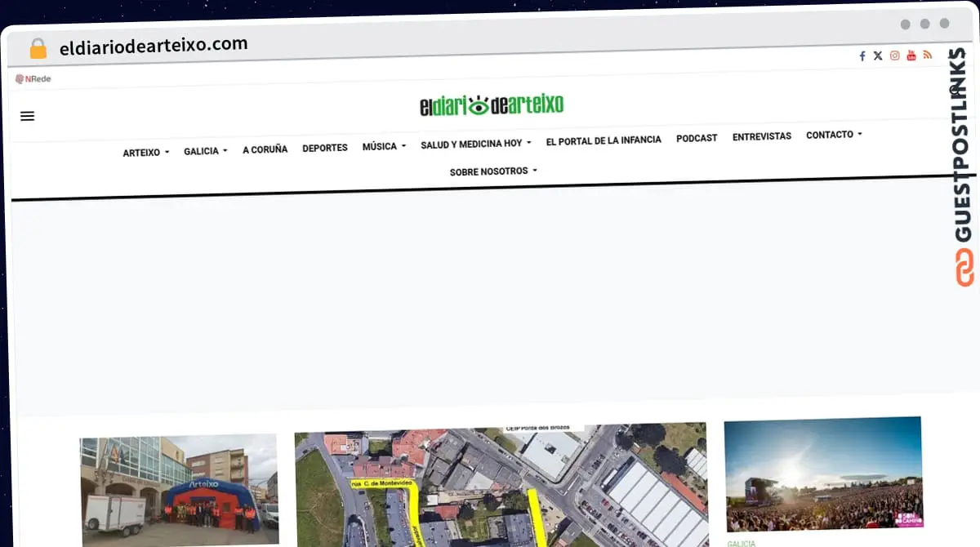Open the ENTREVISTAS section

click(762, 136)
